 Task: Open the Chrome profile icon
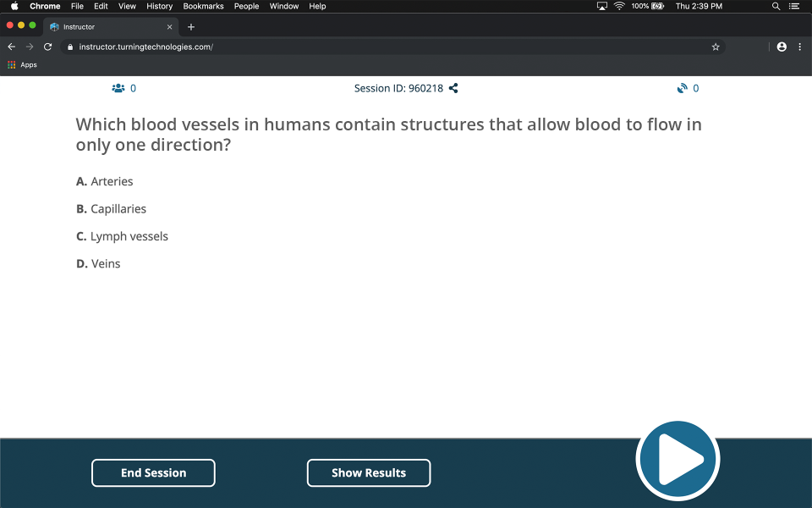[782, 47]
